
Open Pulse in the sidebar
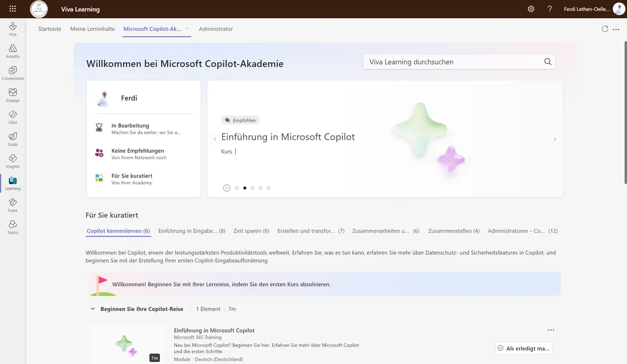pyautogui.click(x=13, y=205)
